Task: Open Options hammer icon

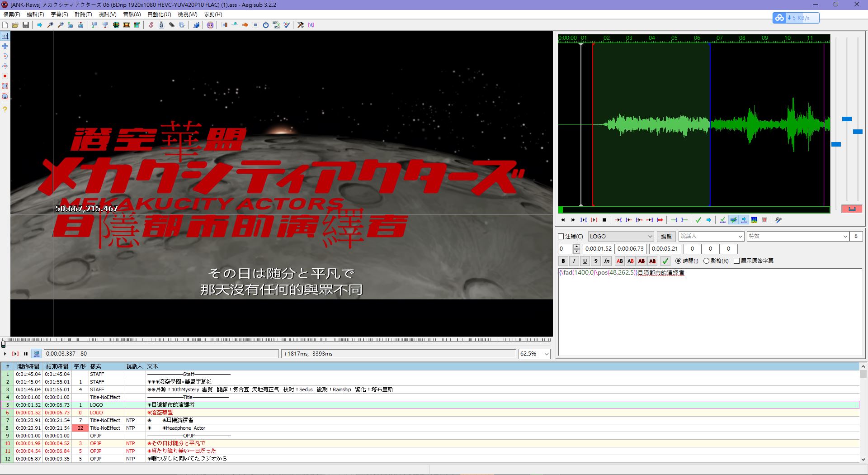Action: pos(301,25)
